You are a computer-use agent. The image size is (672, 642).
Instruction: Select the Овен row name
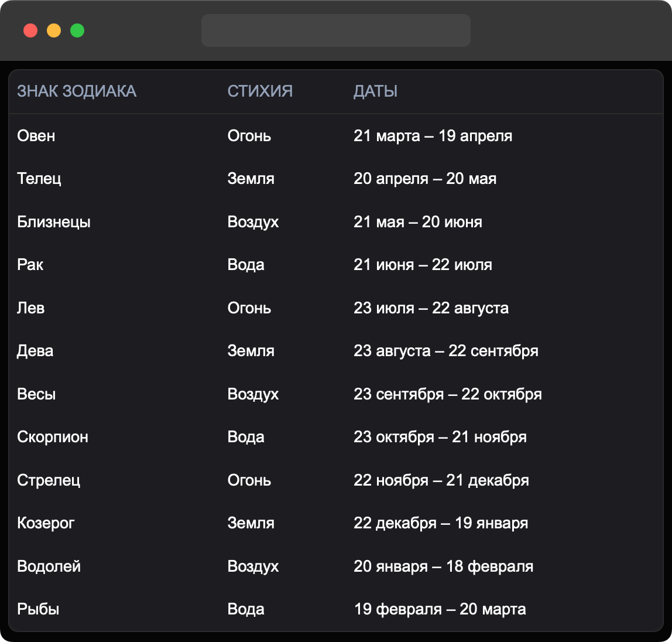(36, 136)
